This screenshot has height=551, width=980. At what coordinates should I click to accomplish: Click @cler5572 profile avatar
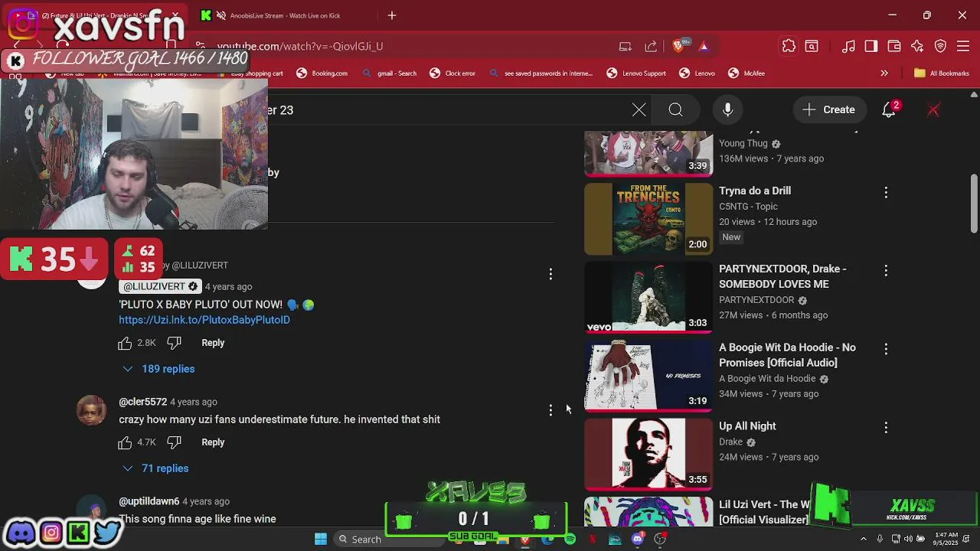coord(92,410)
